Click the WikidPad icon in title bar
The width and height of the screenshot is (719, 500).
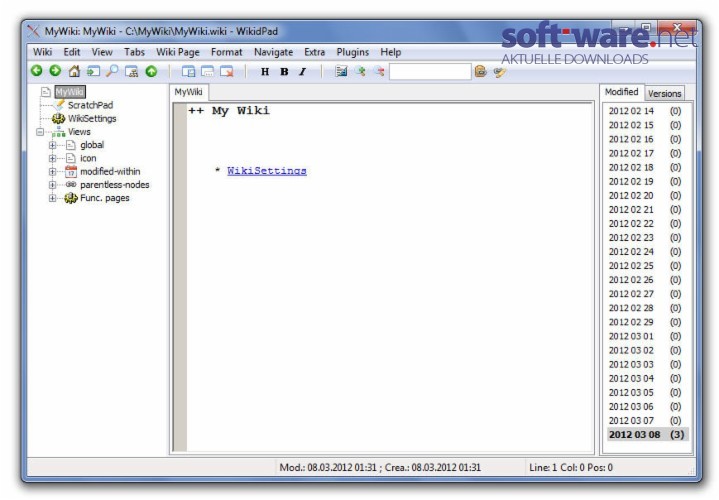point(33,31)
